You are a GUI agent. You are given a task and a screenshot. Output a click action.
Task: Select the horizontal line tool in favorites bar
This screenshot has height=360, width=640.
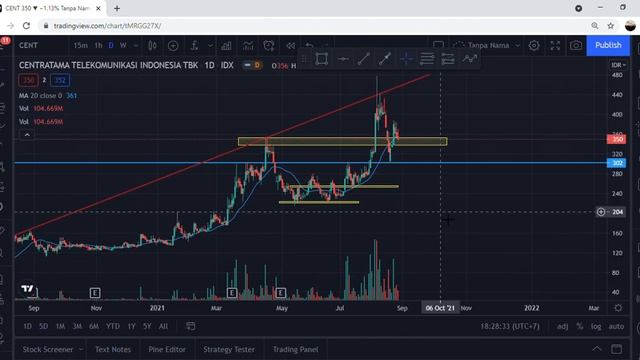pyautogui.click(x=343, y=59)
